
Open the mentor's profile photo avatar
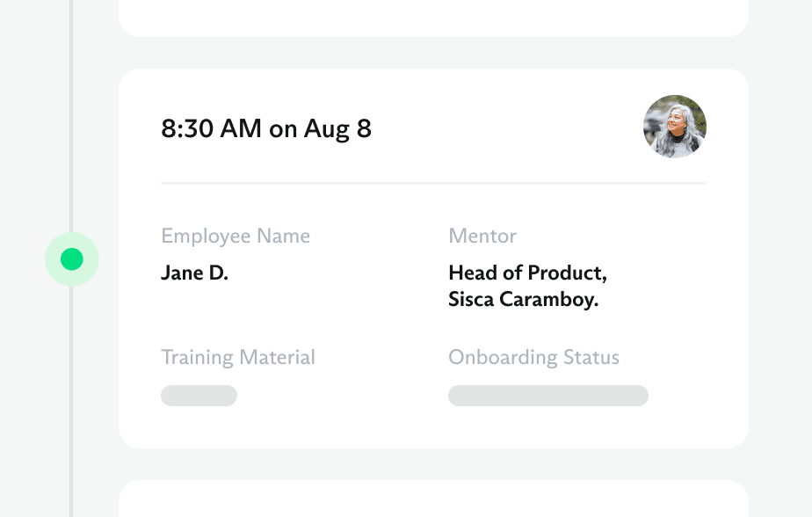pos(675,127)
